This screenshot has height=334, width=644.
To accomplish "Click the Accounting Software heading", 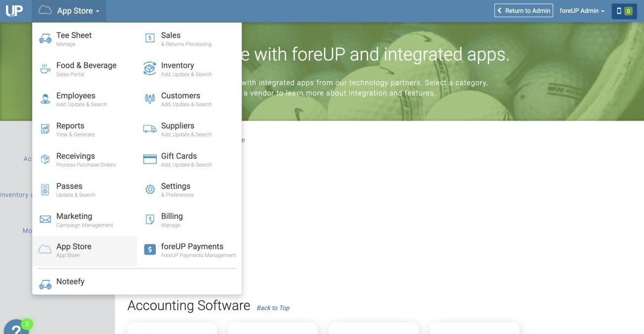I will (x=189, y=305).
